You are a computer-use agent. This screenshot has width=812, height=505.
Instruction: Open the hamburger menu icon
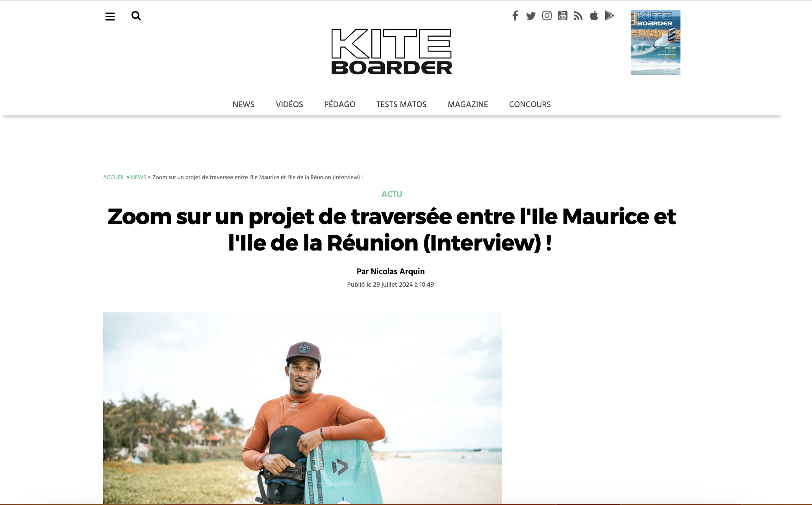pyautogui.click(x=110, y=17)
